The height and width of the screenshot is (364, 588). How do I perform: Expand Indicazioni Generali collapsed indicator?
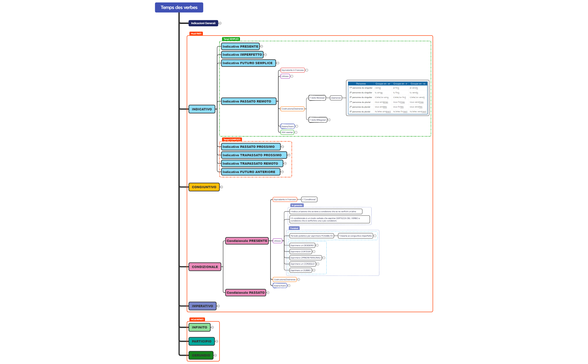pyautogui.click(x=220, y=23)
